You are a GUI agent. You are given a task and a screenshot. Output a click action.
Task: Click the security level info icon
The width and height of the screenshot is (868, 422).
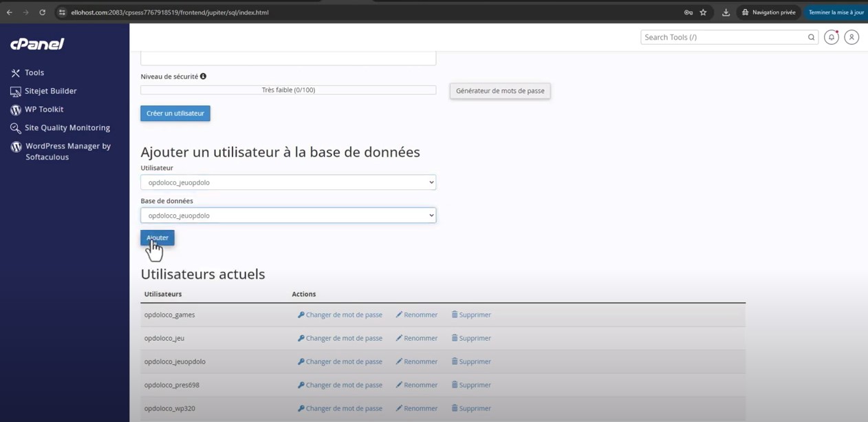203,76
